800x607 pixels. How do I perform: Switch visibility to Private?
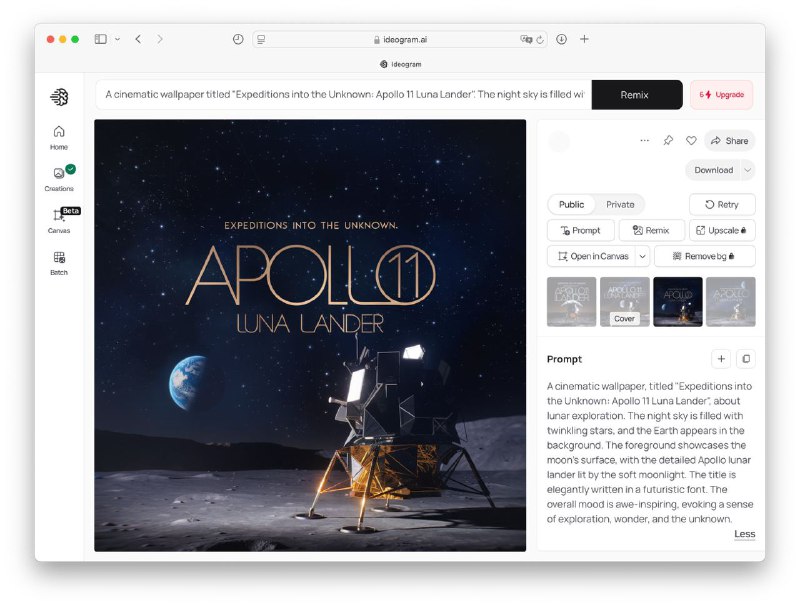[620, 204]
